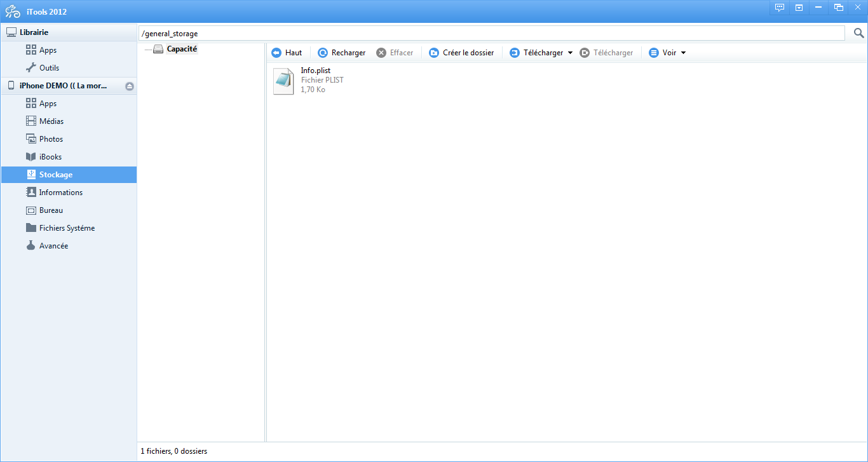This screenshot has height=462, width=868.
Task: Click the /general_storage path field
Action: tap(492, 33)
